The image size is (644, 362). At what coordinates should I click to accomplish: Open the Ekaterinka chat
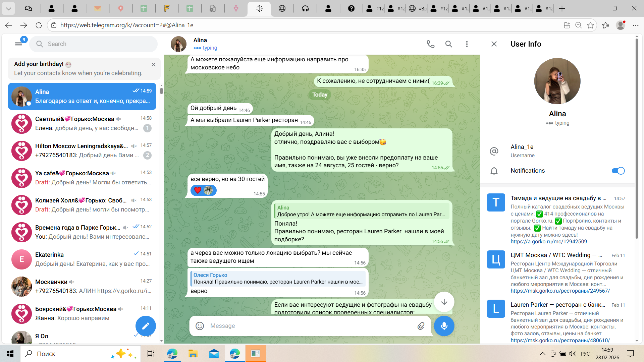[82, 259]
